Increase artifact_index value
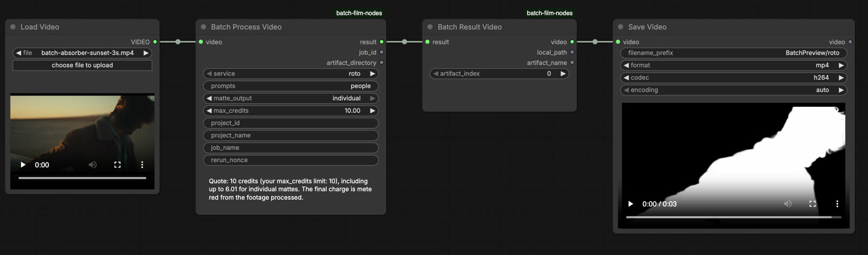The height and width of the screenshot is (255, 868). pyautogui.click(x=563, y=73)
